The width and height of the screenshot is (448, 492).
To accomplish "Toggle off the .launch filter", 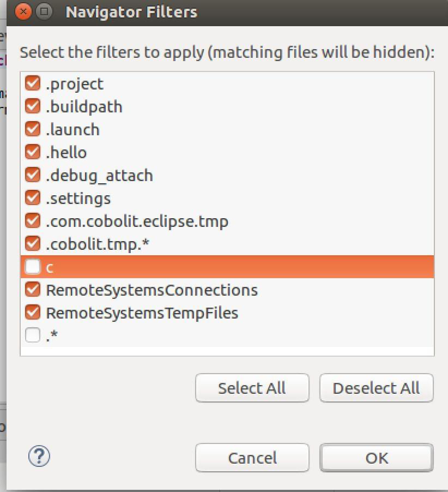I will coord(32,129).
